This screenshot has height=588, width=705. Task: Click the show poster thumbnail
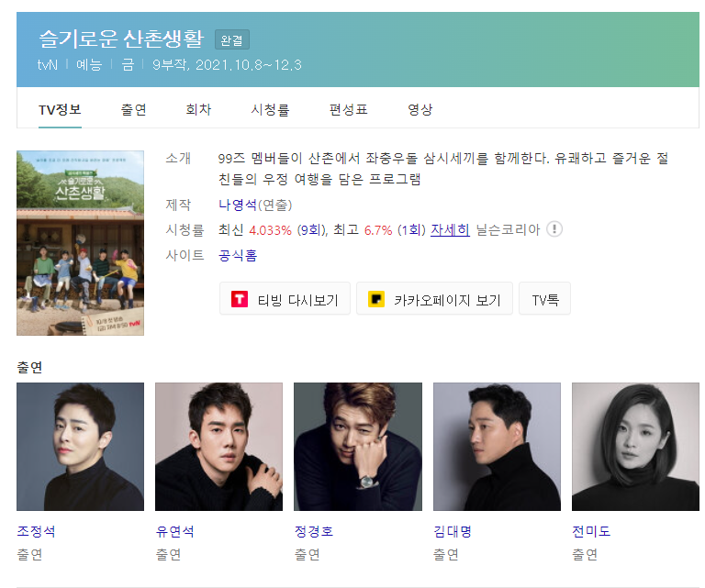coord(81,243)
